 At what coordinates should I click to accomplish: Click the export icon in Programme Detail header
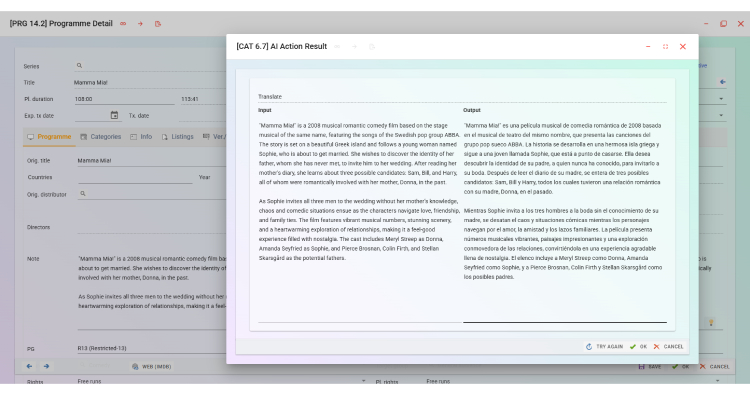[x=157, y=23]
